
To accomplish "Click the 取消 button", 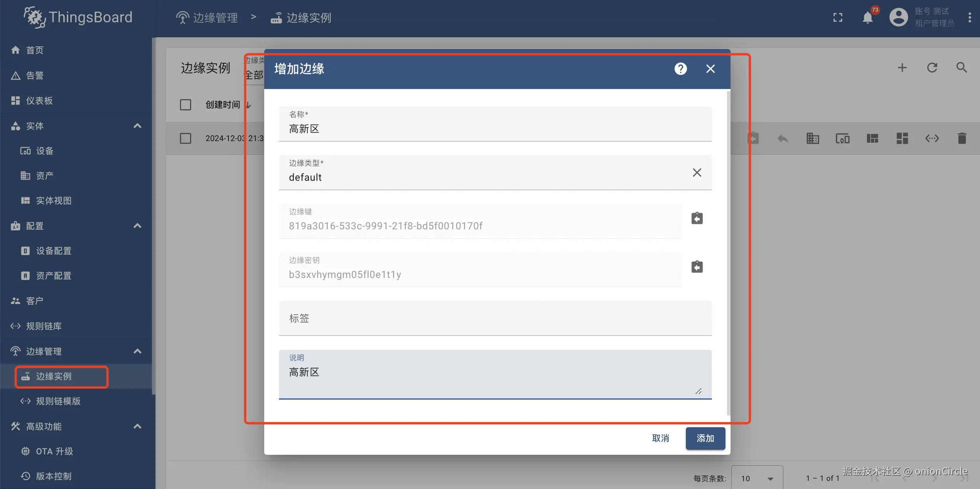I will (x=660, y=438).
